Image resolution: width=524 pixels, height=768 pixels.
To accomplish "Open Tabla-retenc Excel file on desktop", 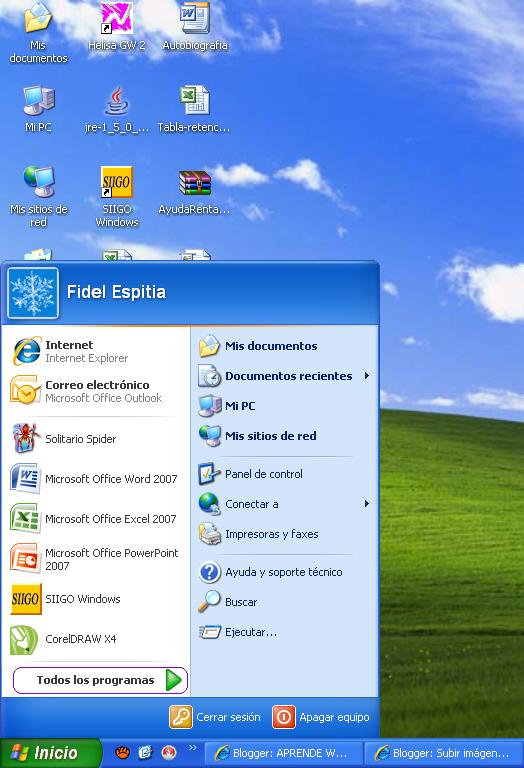I will 194,110.
